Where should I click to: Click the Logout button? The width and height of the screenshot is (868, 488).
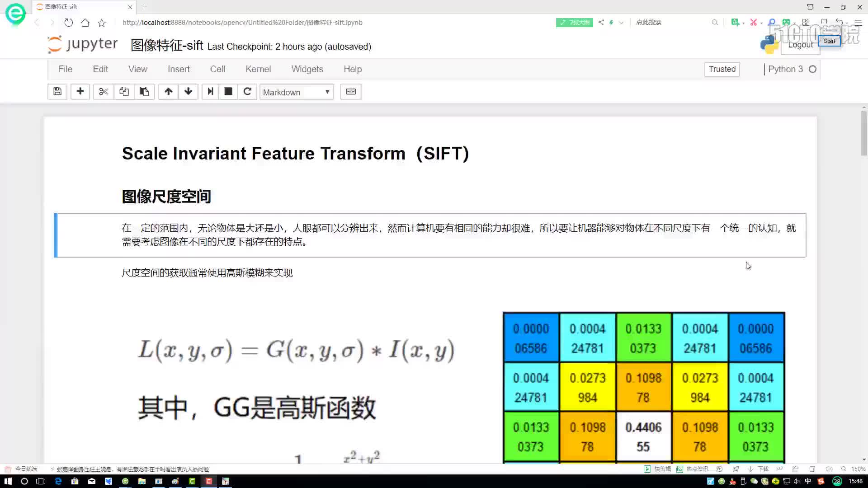(x=800, y=45)
